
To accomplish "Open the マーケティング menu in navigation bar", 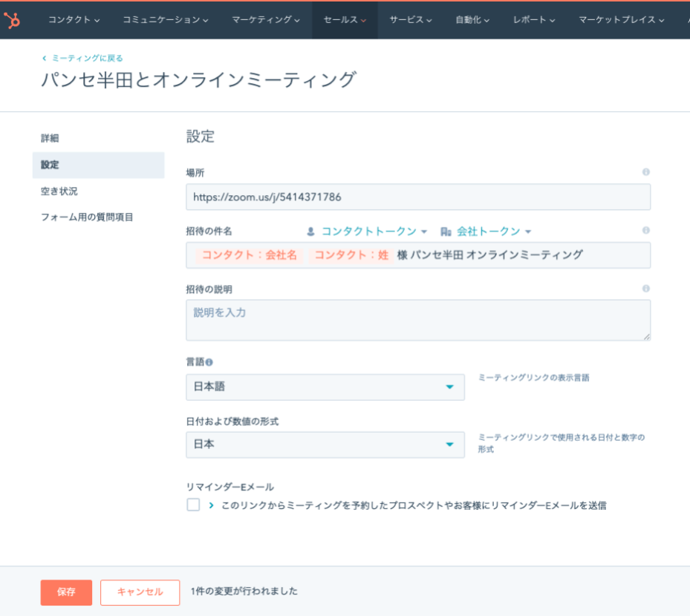I will 266,20.
